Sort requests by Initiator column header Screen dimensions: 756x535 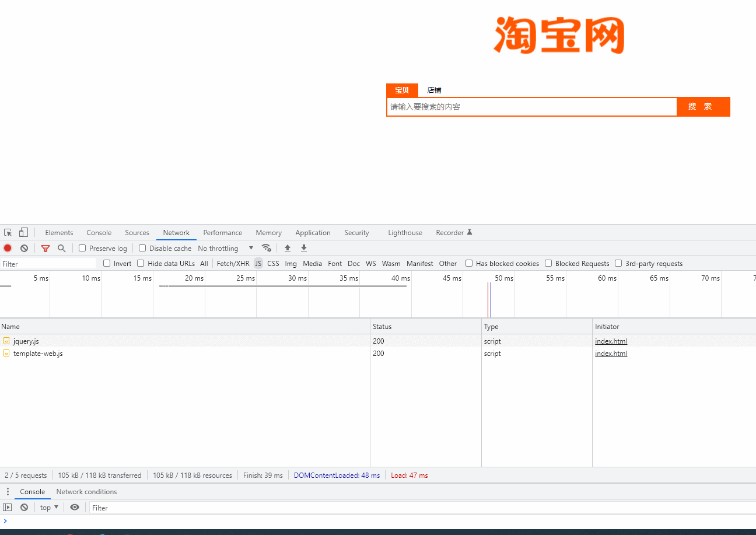(674, 327)
